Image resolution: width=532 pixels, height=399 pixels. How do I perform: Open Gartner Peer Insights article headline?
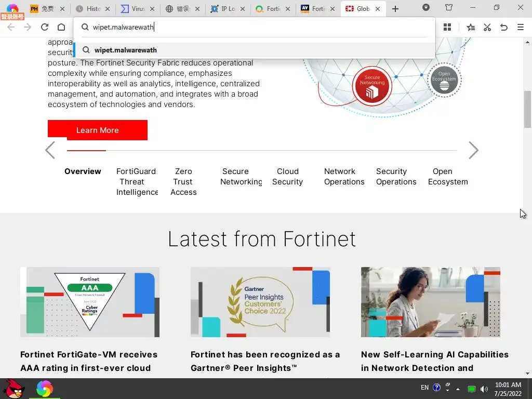265,361
